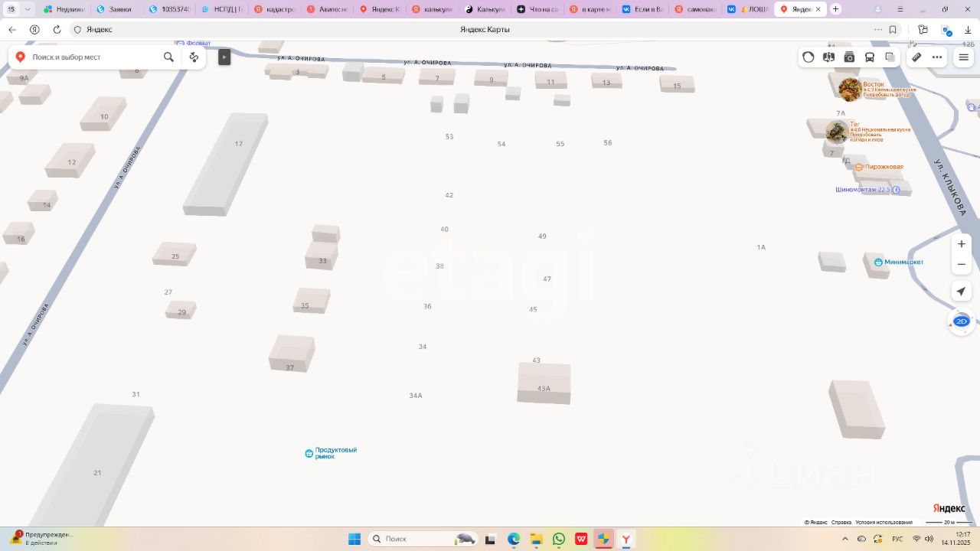980x551 pixels.
Task: Open the 'Шиномонтаж 22.5' place label
Action: (x=867, y=190)
